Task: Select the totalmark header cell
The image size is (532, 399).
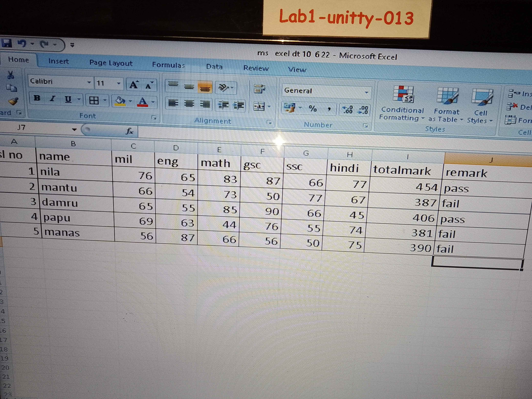Action: point(406,170)
